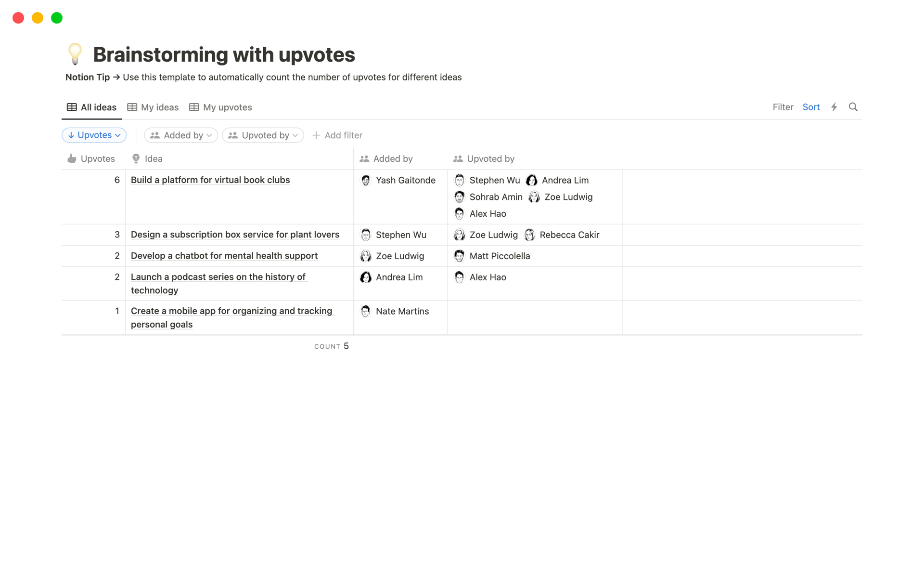Switch to the My upvotes tab
The height and width of the screenshot is (578, 924).
[x=221, y=107]
